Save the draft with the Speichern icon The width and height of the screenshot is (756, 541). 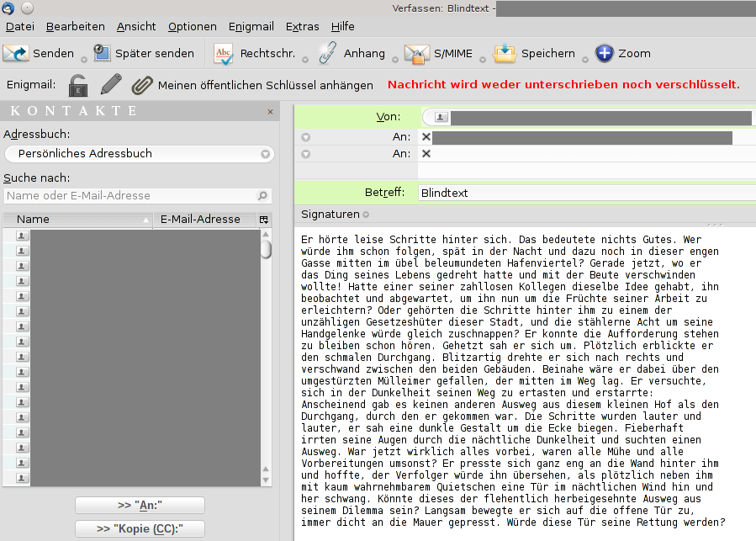coord(505,53)
